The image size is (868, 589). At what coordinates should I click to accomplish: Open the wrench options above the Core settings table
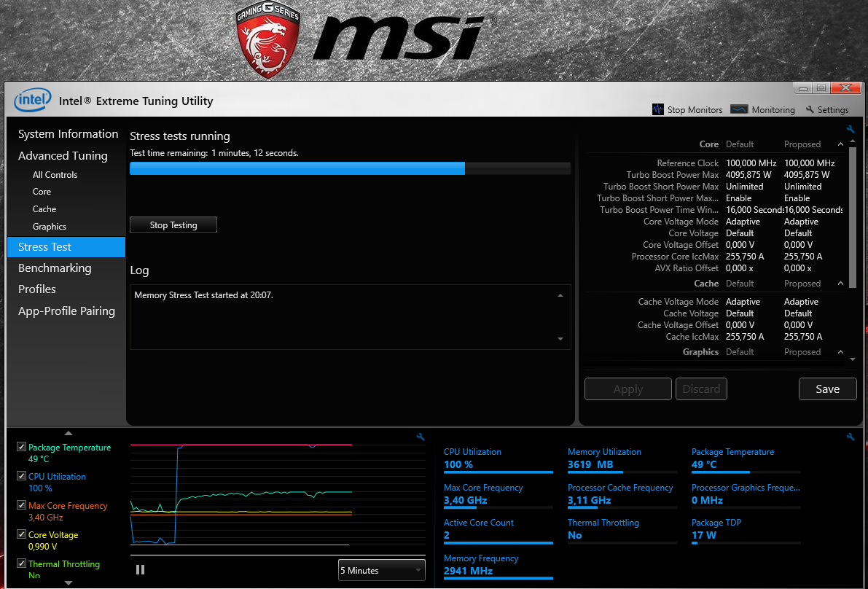click(x=851, y=130)
